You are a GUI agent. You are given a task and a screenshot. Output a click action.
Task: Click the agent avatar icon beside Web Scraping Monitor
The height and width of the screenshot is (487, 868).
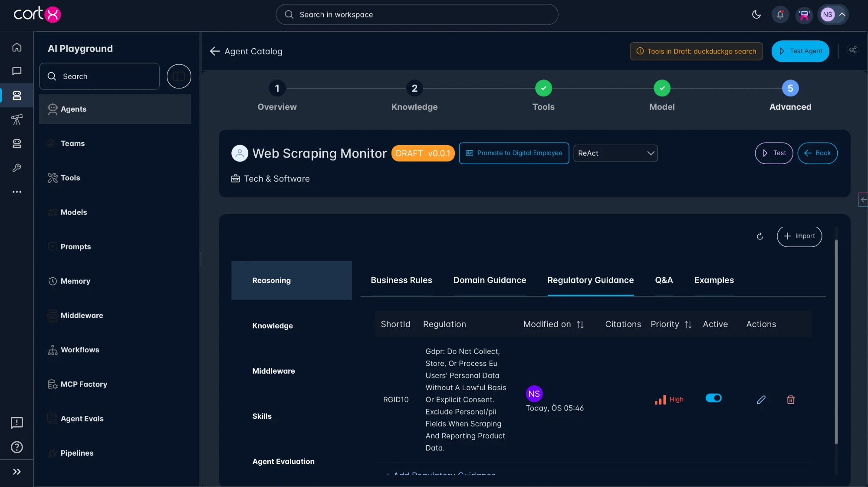240,153
